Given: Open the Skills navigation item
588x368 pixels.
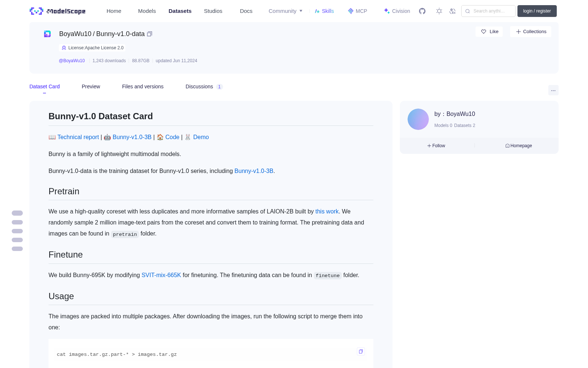Looking at the screenshot, I should point(324,11).
